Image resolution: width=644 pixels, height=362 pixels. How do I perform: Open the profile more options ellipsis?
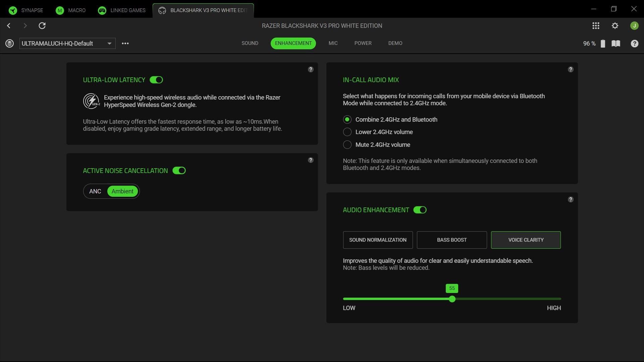coord(125,44)
